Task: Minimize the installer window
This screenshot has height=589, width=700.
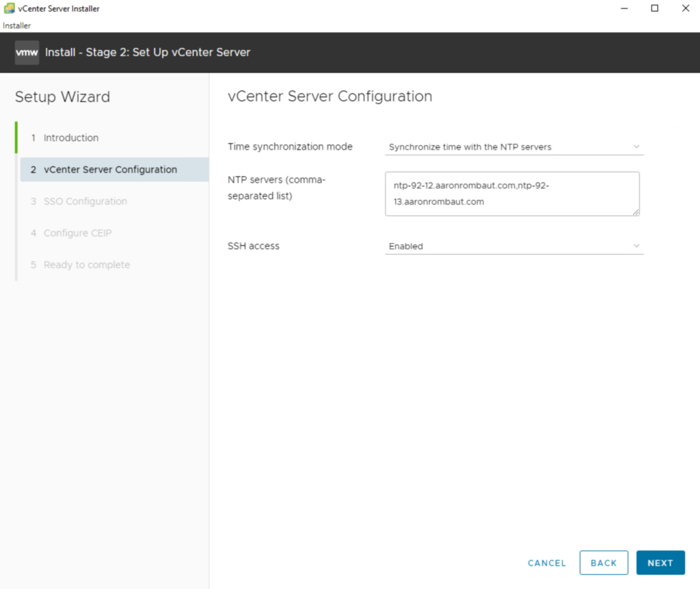Action: (624, 8)
